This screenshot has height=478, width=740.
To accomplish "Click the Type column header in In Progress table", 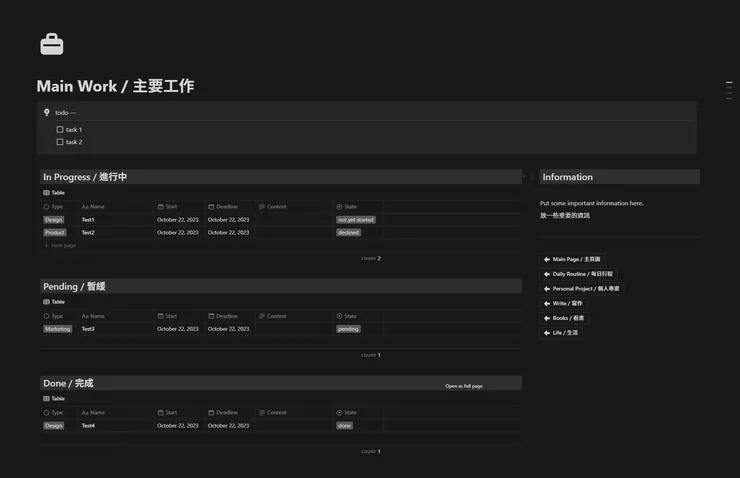I will [x=53, y=207].
